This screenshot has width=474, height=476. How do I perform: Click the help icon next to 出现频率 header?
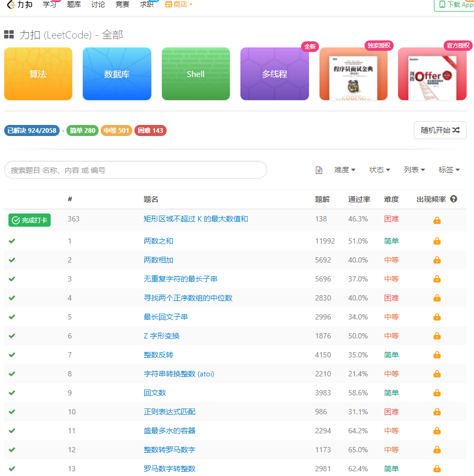point(454,199)
